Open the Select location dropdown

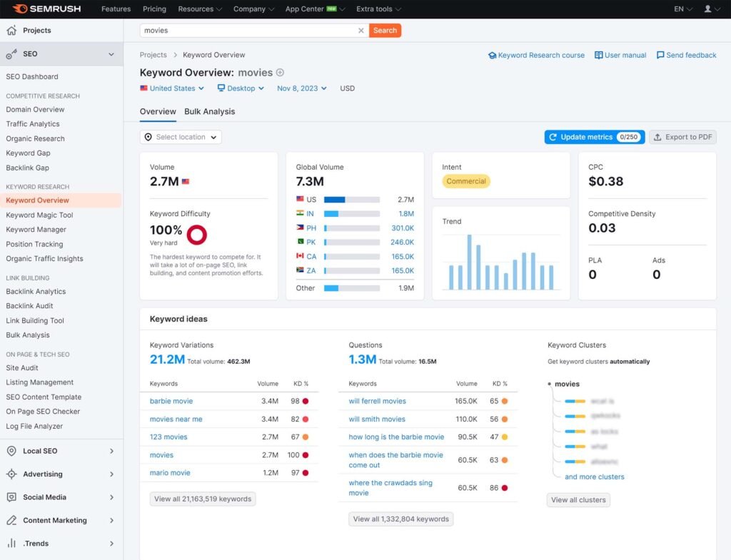(x=181, y=137)
